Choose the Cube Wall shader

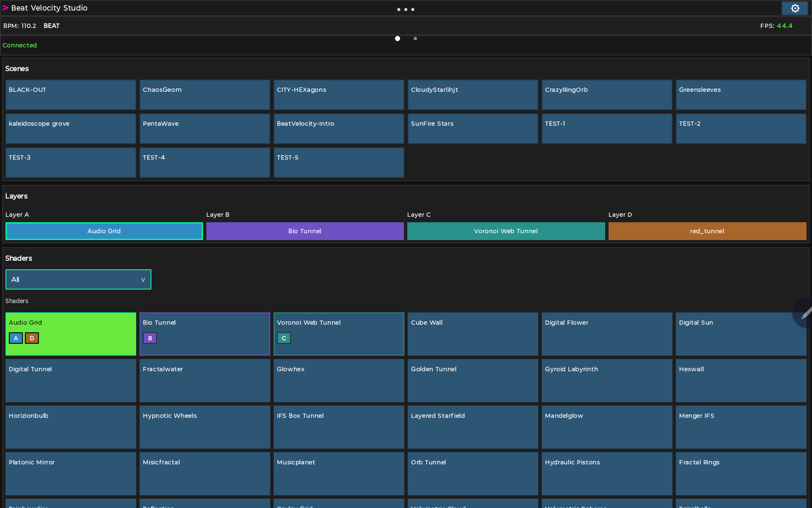[x=473, y=334]
